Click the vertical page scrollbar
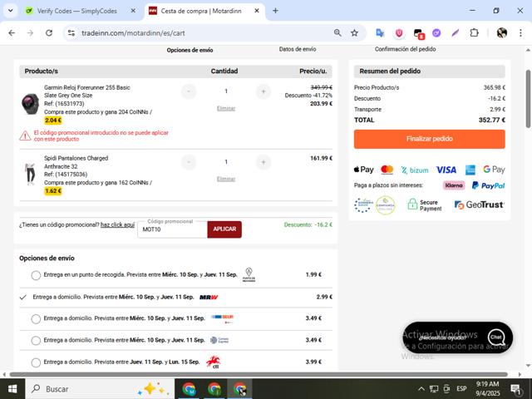This screenshot has height=399, width=532. coord(528,98)
